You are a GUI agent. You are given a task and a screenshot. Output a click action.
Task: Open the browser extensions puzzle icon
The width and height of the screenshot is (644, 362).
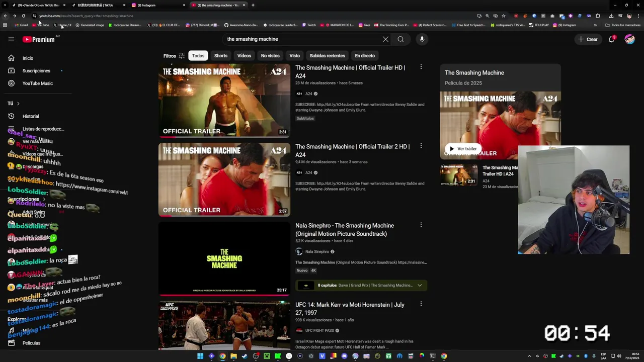[598, 16]
